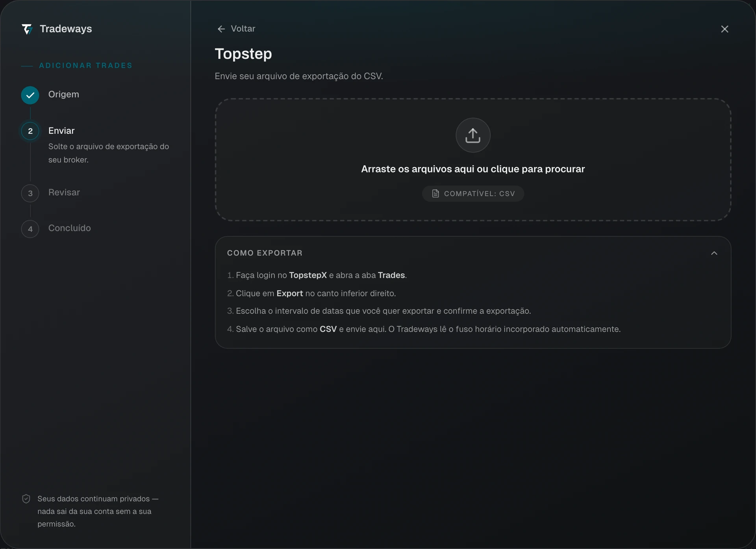Click the Tradeways logo icon
This screenshot has width=756, height=549.
click(27, 29)
